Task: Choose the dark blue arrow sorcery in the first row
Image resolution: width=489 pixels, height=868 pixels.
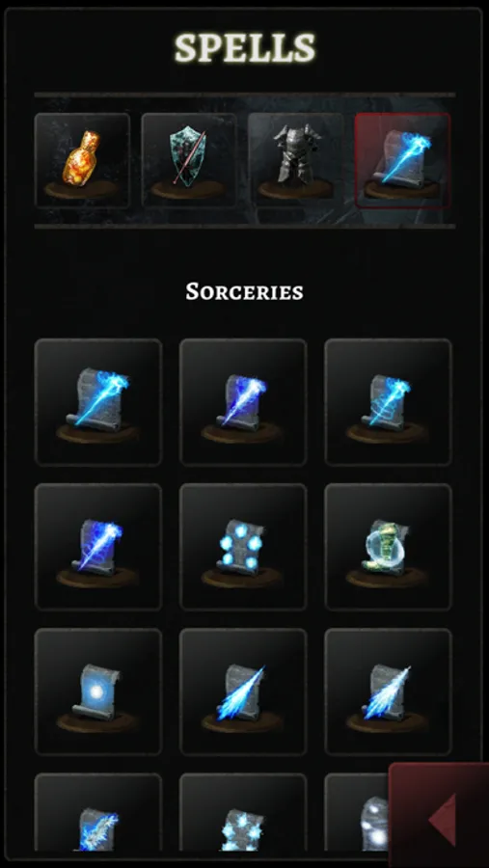Action: click(x=243, y=402)
